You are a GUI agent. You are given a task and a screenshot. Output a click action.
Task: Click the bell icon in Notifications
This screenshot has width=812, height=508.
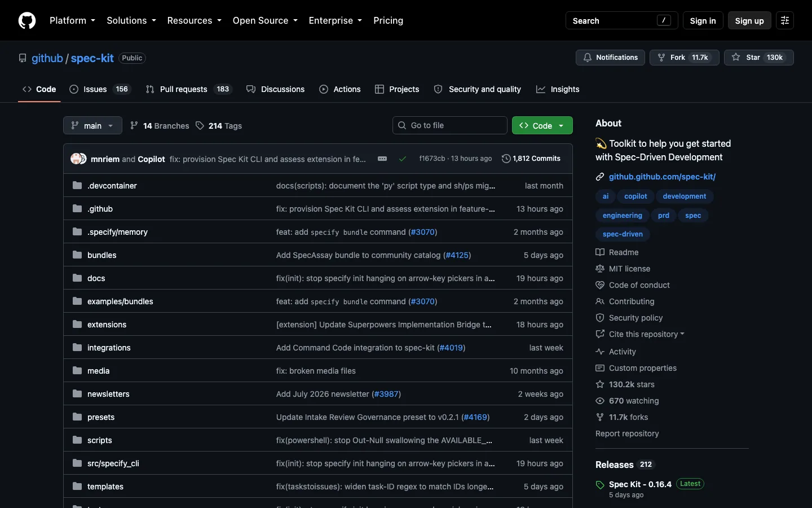point(588,58)
